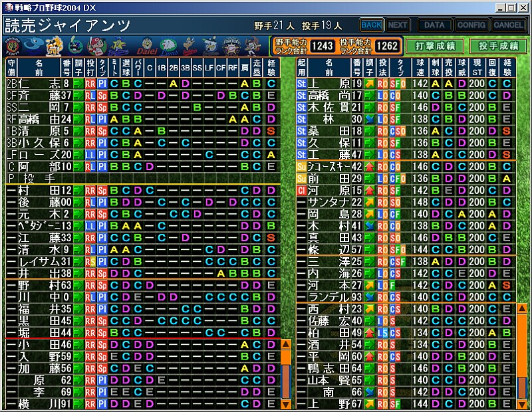Click 柏田's red up-arrow condition icon

(x=370, y=333)
